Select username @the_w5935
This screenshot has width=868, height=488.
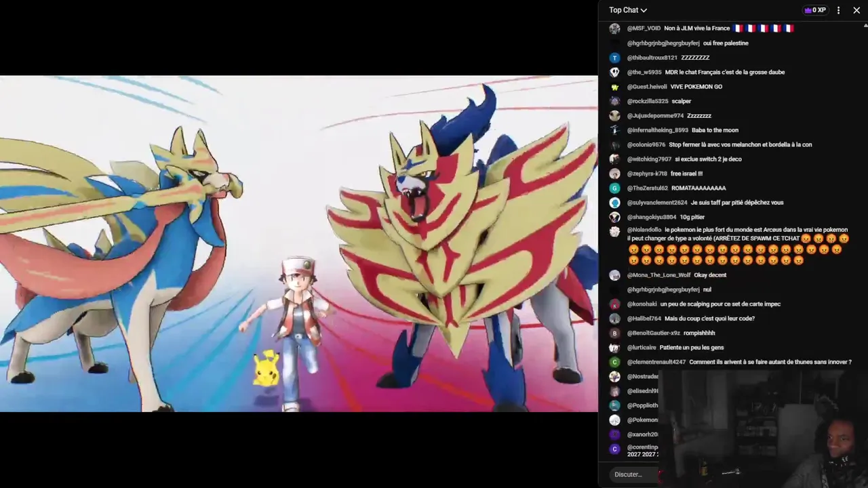pos(644,72)
